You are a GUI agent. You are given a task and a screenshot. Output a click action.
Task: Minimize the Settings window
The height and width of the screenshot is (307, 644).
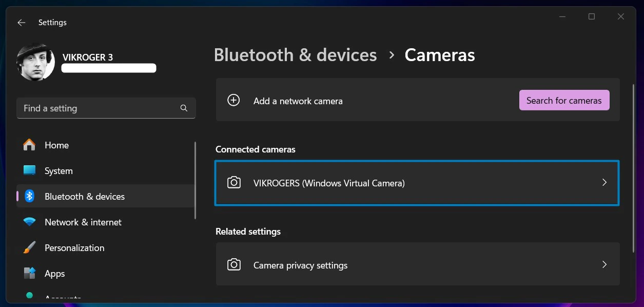click(562, 16)
